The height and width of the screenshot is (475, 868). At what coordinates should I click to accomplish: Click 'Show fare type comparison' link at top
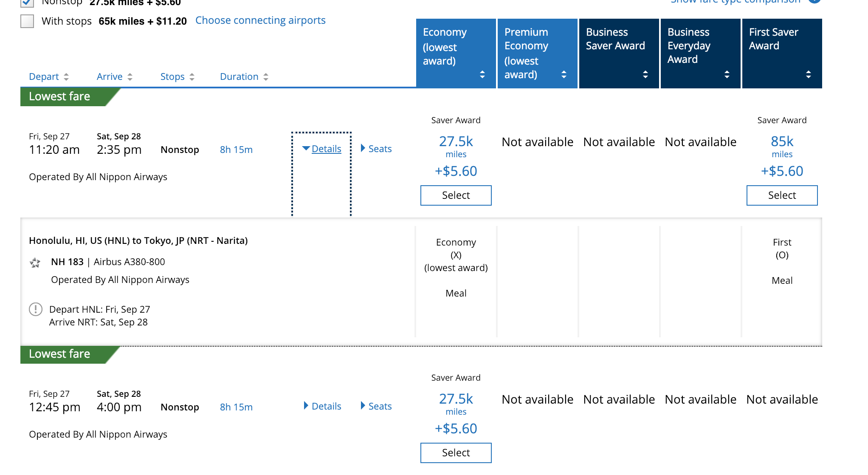tap(736, 2)
